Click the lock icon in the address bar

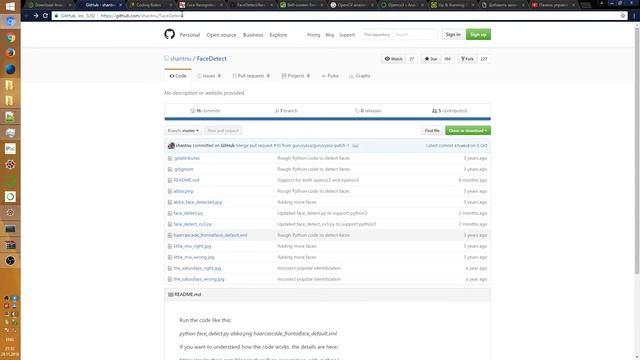[56, 16]
